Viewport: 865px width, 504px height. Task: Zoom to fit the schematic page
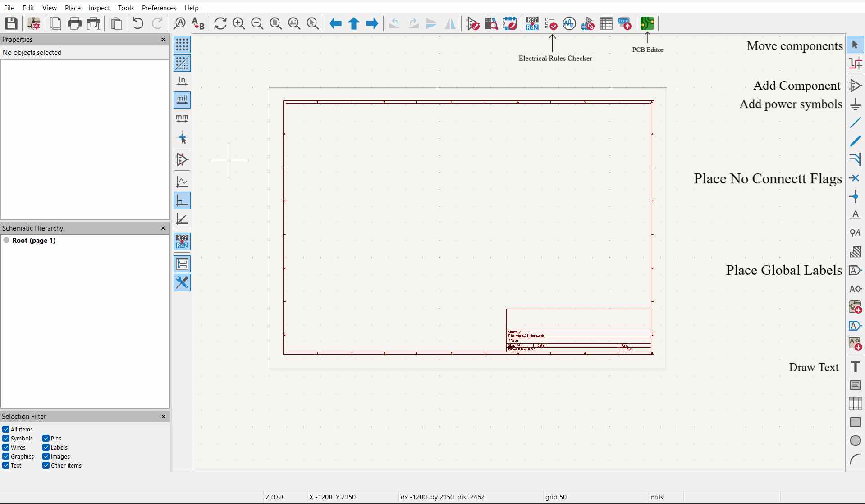pyautogui.click(x=275, y=23)
